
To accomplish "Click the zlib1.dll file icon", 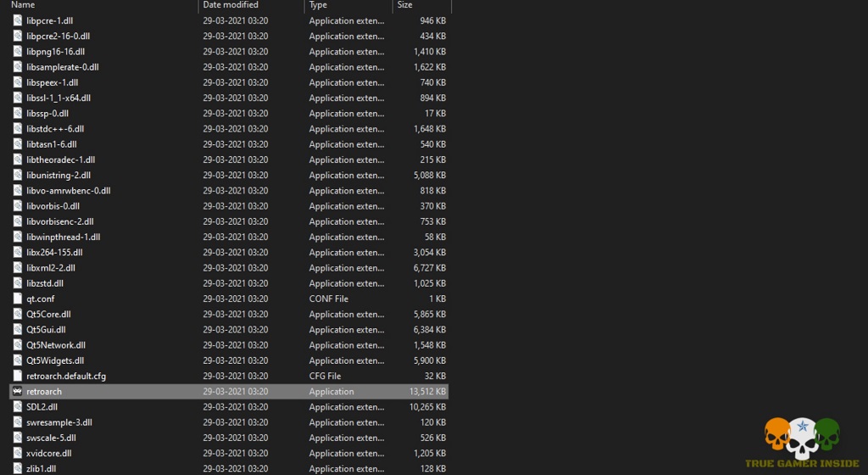I will pos(18,468).
